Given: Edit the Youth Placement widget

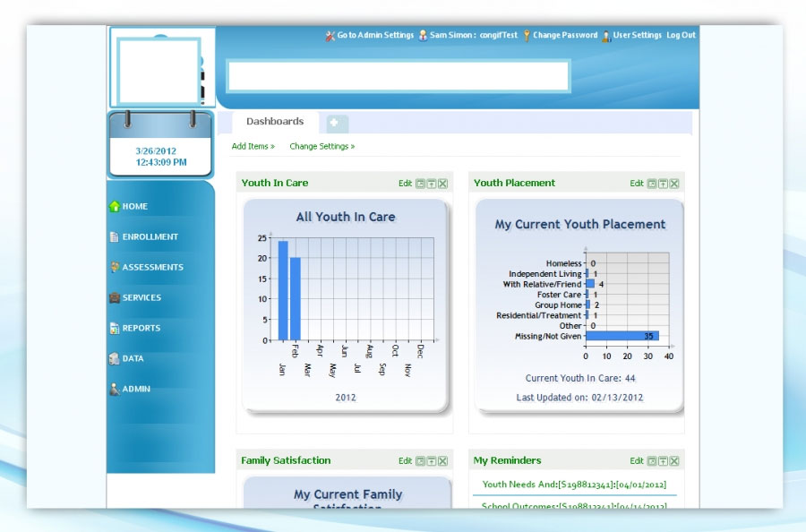Looking at the screenshot, I should pyautogui.click(x=637, y=184).
